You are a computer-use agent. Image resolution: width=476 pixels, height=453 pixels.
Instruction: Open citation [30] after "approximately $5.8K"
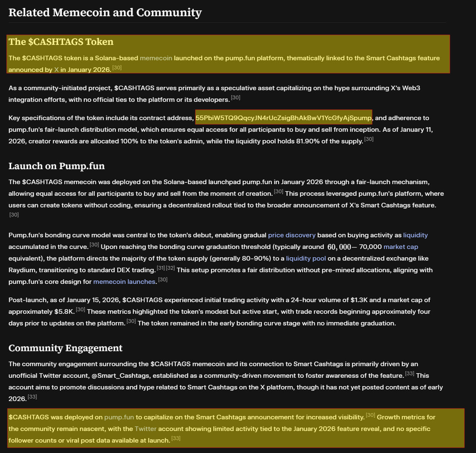click(81, 309)
